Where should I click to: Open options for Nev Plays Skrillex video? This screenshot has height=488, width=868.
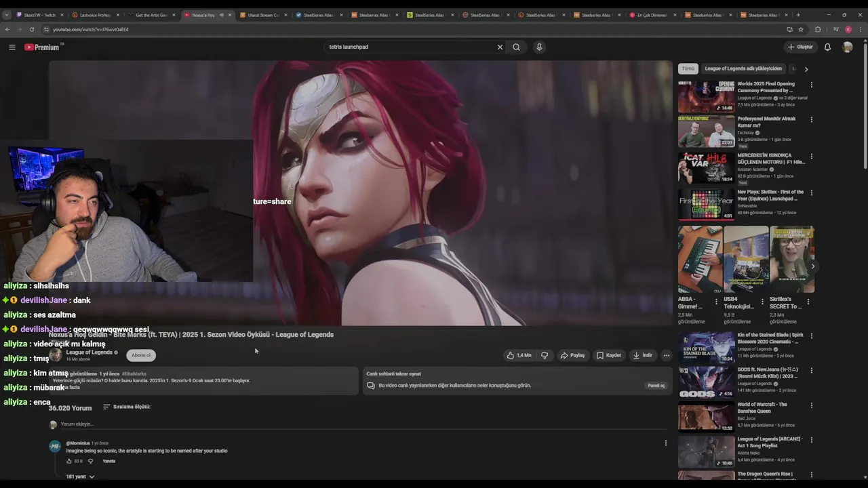coord(812,193)
